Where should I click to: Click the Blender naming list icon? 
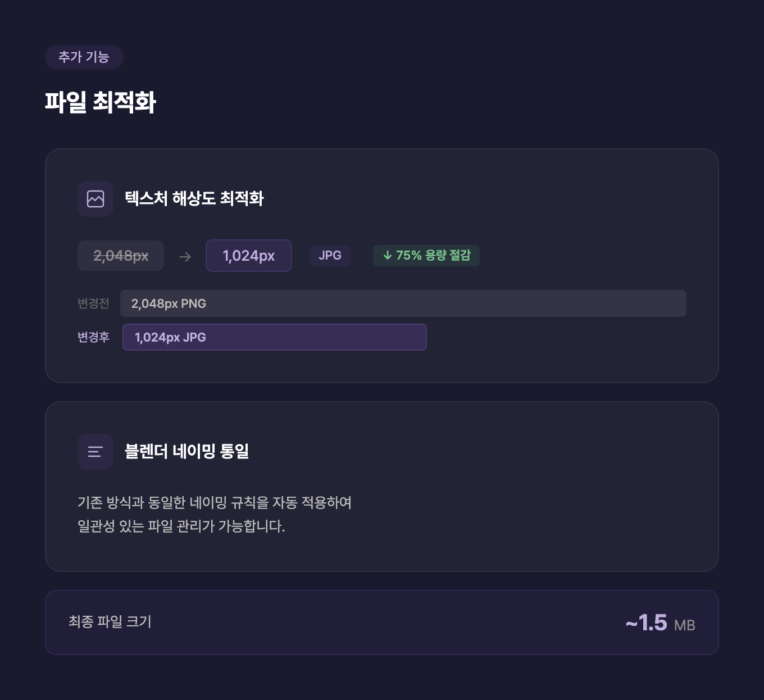click(x=95, y=452)
